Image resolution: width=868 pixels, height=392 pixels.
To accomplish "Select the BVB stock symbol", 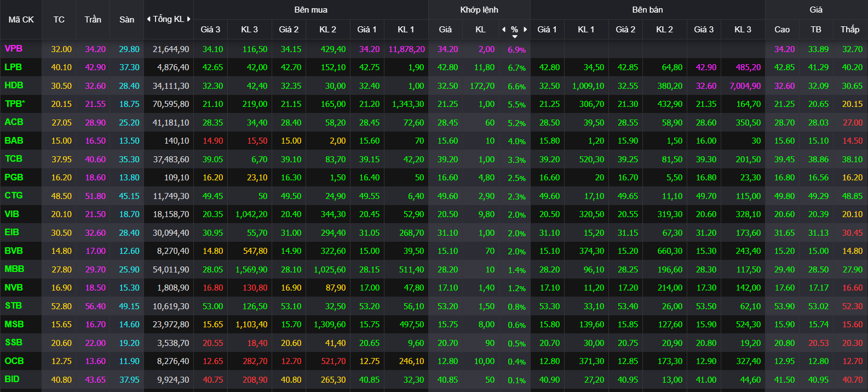I will [x=14, y=251].
